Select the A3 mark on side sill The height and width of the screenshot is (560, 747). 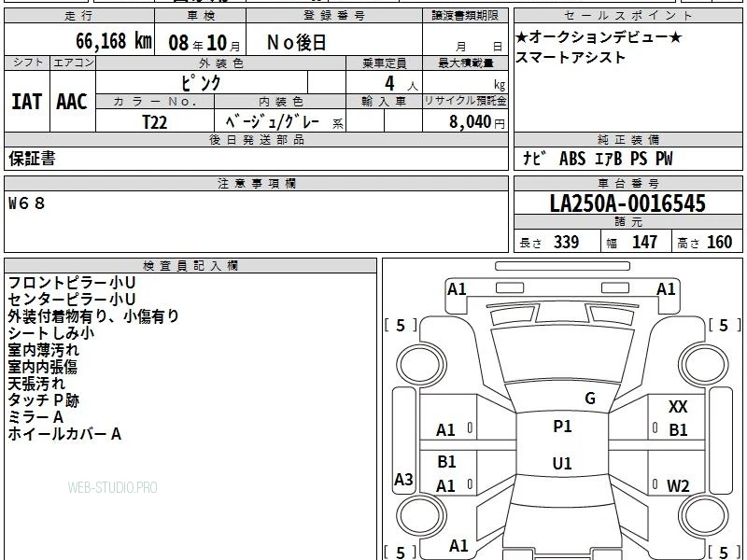[x=403, y=480]
